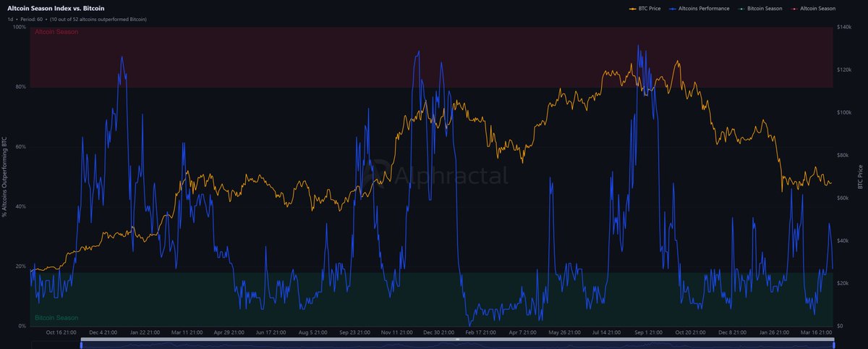The image size is (868, 349).
Task: Click the 'Nov 11 21:00' date label
Action: [x=397, y=333]
